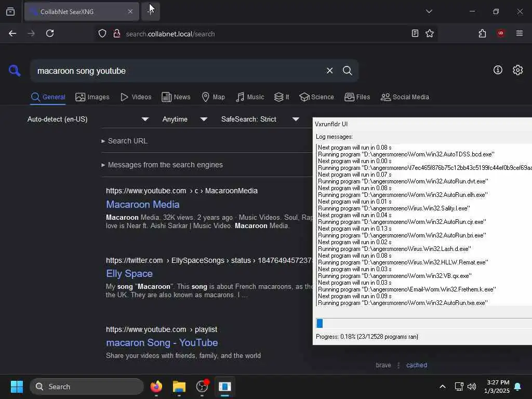Viewport: 532px width, 399px height.
Task: Switch to the CollabNet SearXNG tab
Action: point(82,11)
